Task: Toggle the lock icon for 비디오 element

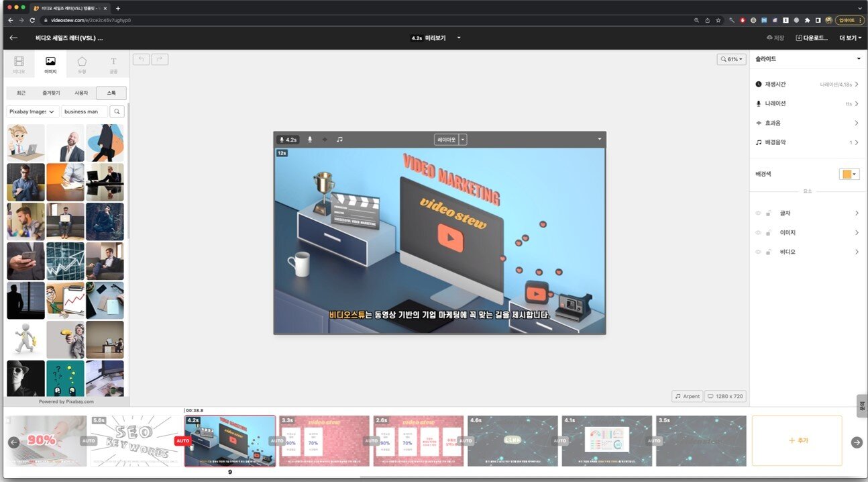Action: pos(767,252)
